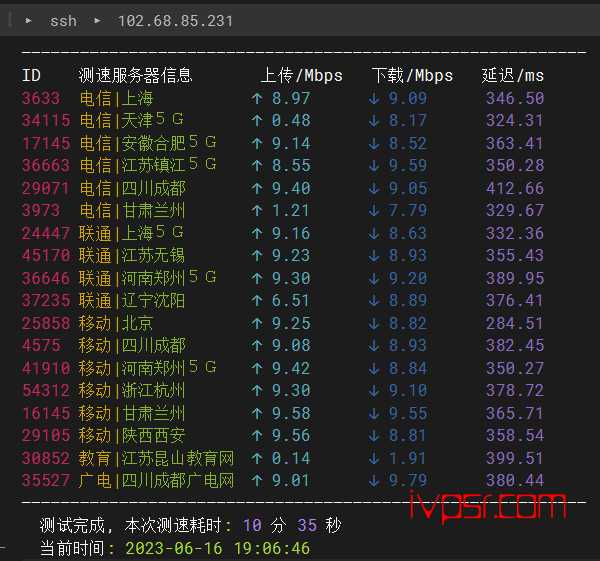
Task: Click latency value 346.50
Action: point(515,98)
